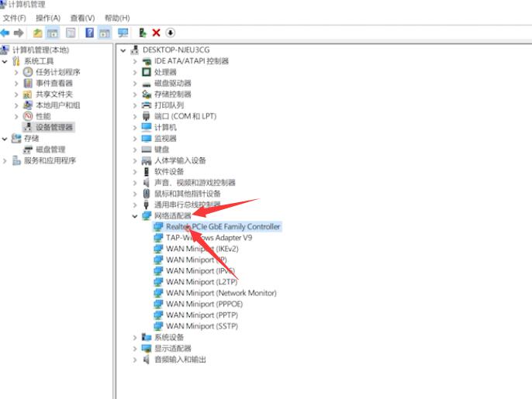Select the 打印队列 device category
The width and height of the screenshot is (532, 399).
point(169,105)
